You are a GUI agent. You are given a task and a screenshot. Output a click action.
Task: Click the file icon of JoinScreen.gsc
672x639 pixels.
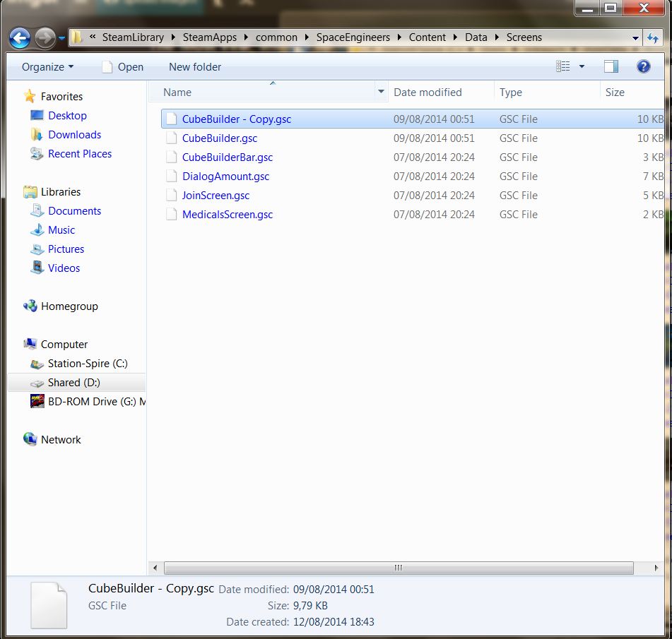[x=172, y=196]
